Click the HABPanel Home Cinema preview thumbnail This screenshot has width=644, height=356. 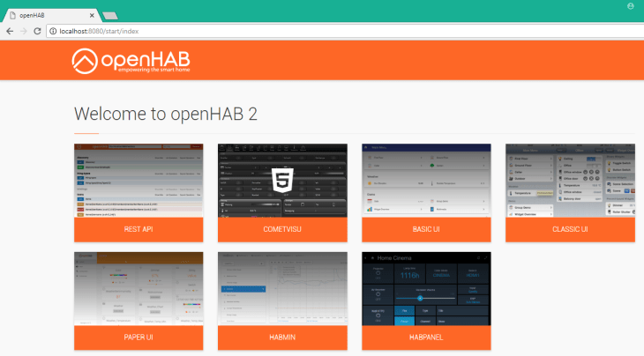(x=426, y=289)
